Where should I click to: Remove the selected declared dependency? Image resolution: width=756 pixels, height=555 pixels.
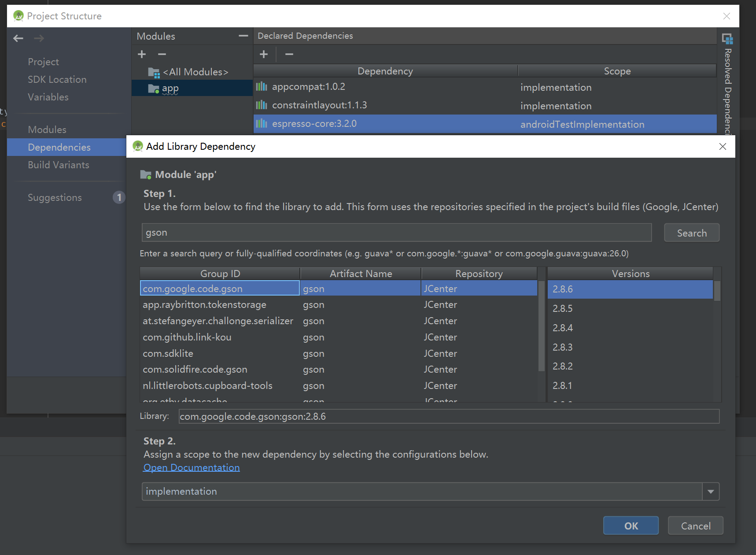(x=289, y=54)
